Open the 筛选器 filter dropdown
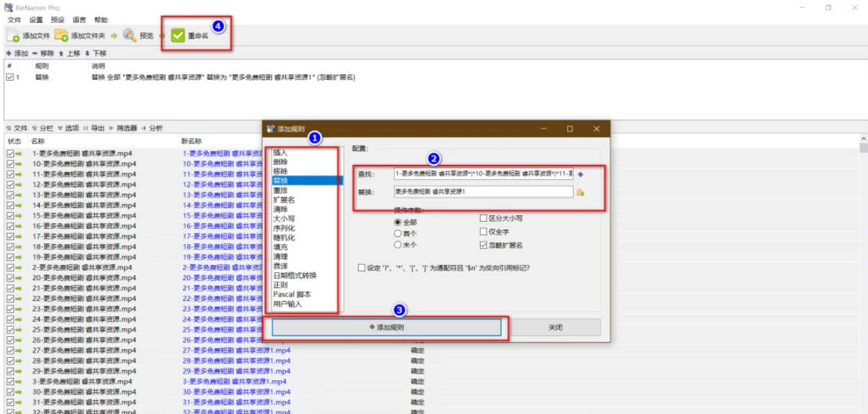Viewport: 868px width, 414px height. pos(123,128)
